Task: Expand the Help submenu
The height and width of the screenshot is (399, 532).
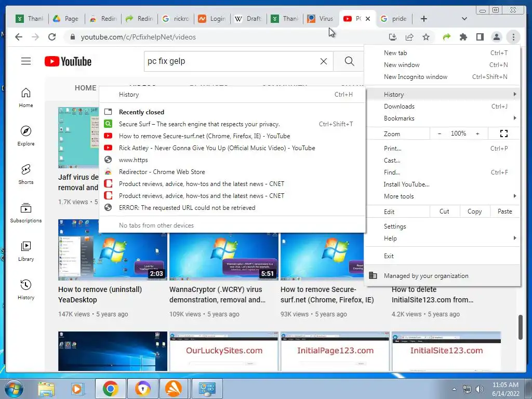Action: [x=443, y=238]
